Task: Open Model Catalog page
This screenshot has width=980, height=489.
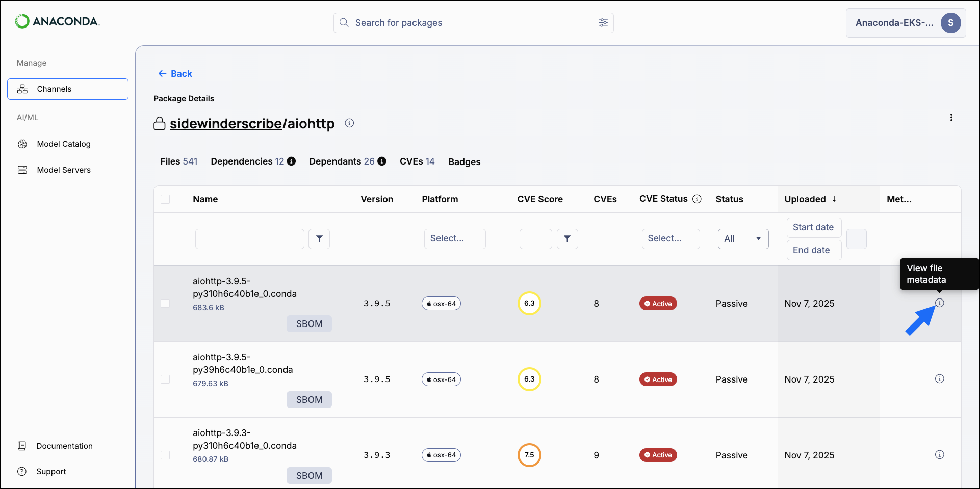Action: click(x=63, y=144)
